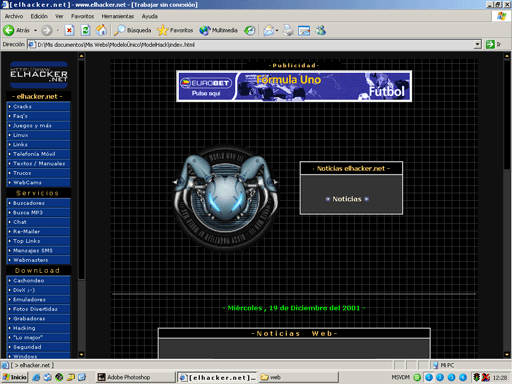The image size is (512, 384).
Task: Expand the Mail button dropdown arrow
Action: (x=277, y=31)
